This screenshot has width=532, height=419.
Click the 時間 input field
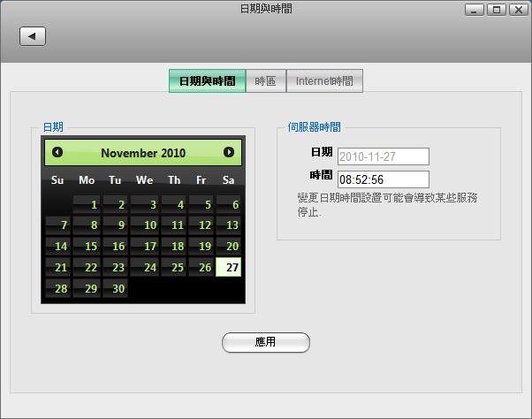pos(383,179)
